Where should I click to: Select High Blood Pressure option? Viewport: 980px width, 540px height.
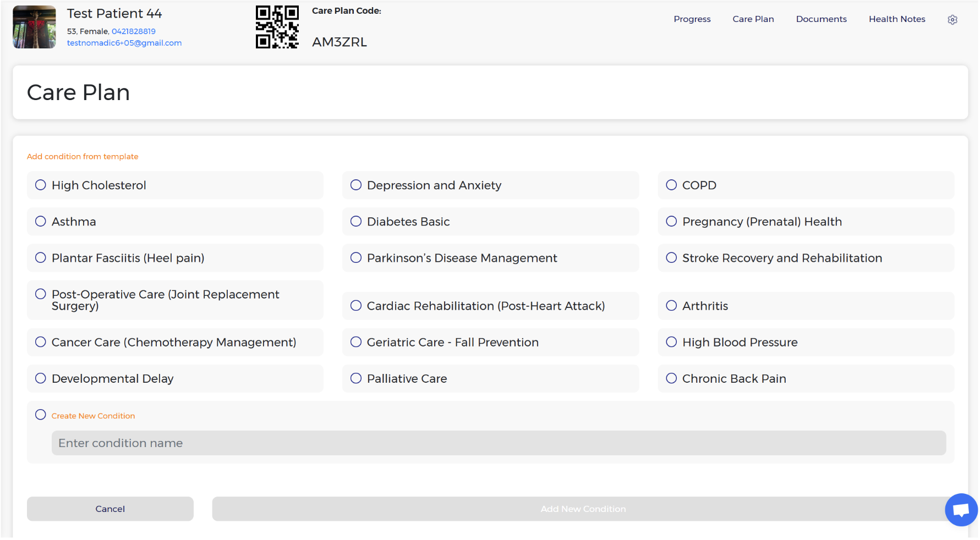point(671,342)
